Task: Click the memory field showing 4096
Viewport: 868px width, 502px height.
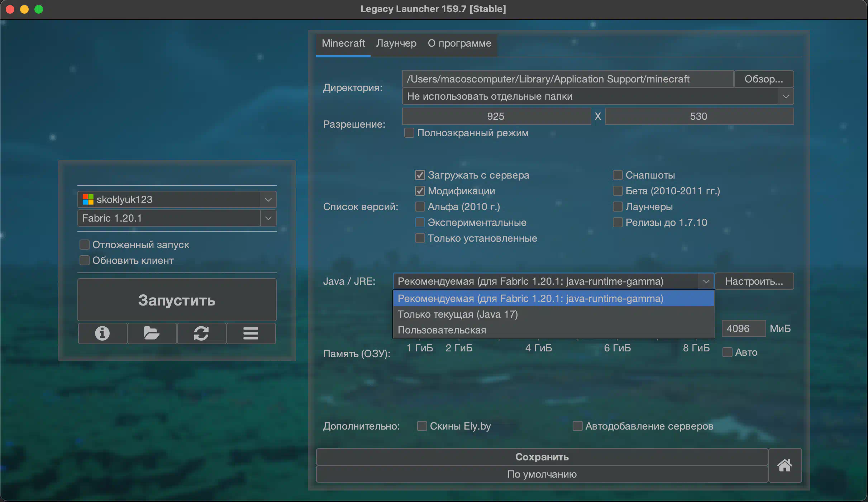Action: click(x=744, y=328)
